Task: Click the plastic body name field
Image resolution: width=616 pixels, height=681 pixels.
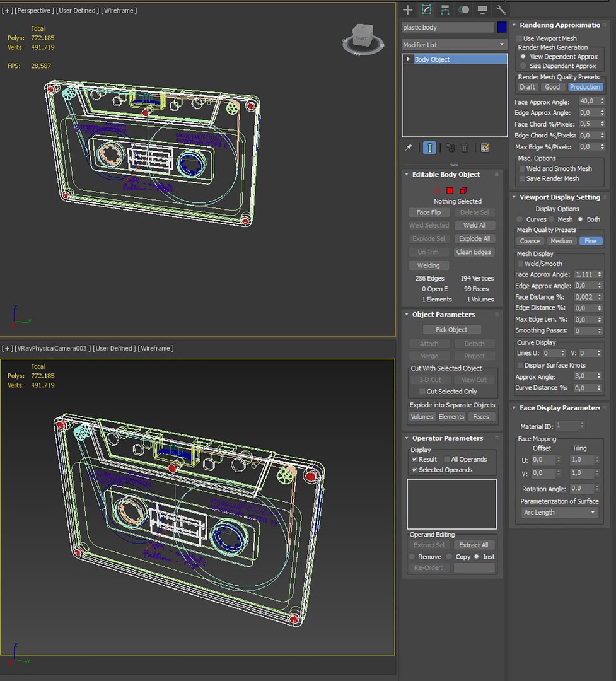Action: point(448,27)
